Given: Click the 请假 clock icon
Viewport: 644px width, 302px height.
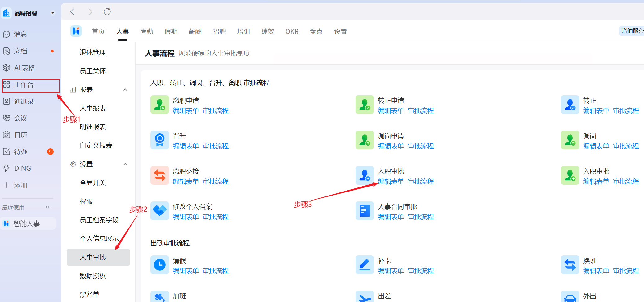Looking at the screenshot, I should coord(159,265).
